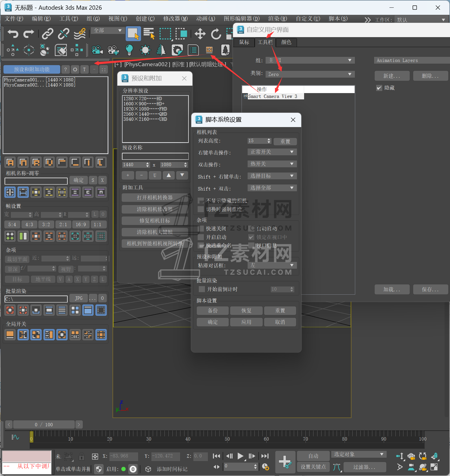Open Shift+双击 dropdown 选择全部
450x476 pixels.
click(x=272, y=188)
